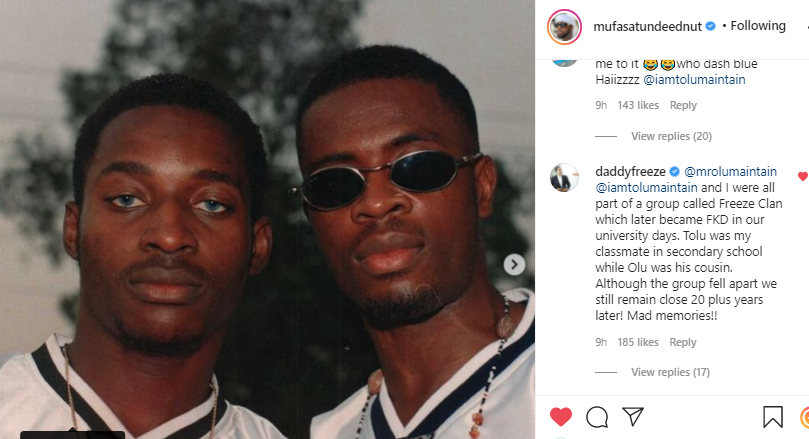
Task: Open Following options for this account
Action: click(758, 26)
